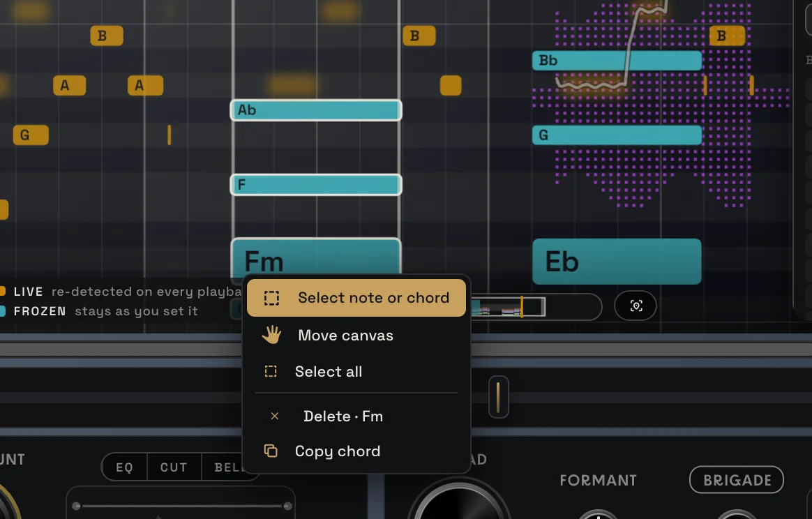Select the frozen Bb note
Image resolution: width=812 pixels, height=519 pixels.
(x=617, y=61)
